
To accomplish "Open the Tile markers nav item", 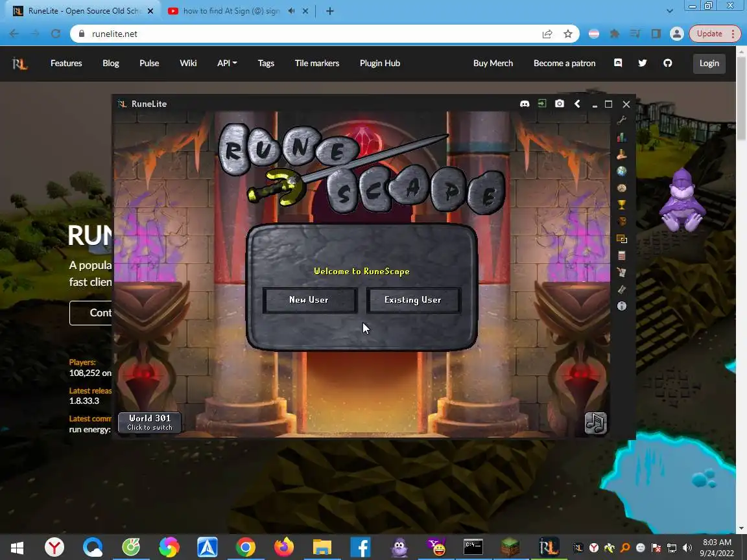I will coord(317,64).
